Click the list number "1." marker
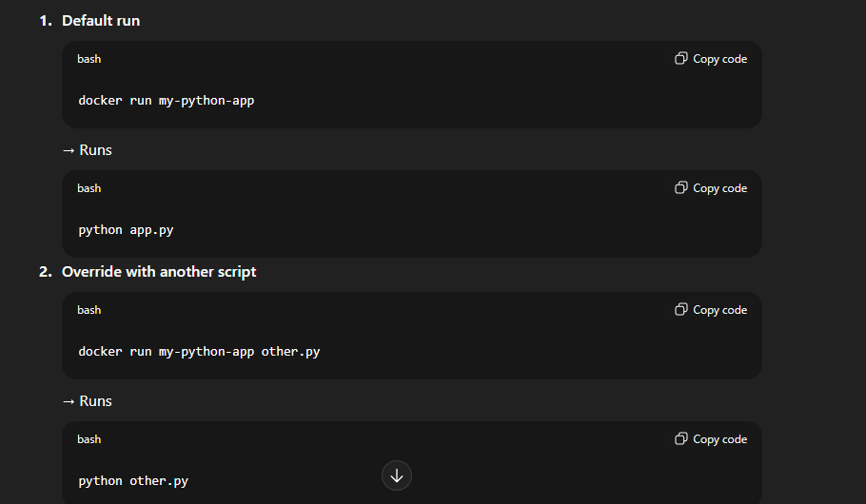866x504 pixels. point(46,21)
